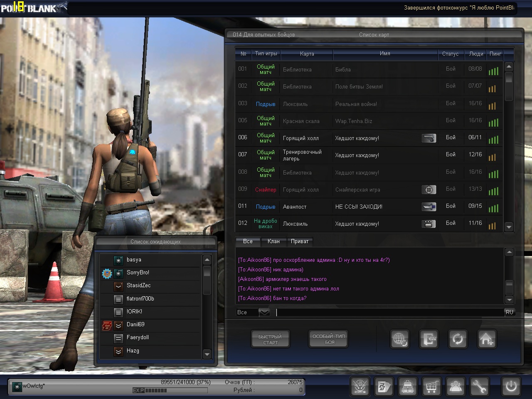Sort rooms by Статус column header
The image size is (532, 399).
click(x=450, y=54)
